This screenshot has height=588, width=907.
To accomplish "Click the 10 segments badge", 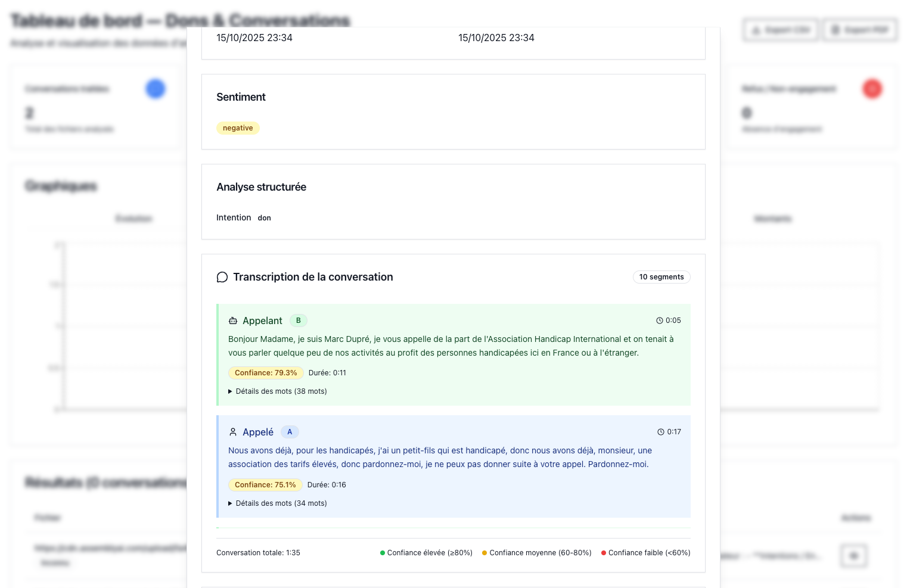I will 661,277.
